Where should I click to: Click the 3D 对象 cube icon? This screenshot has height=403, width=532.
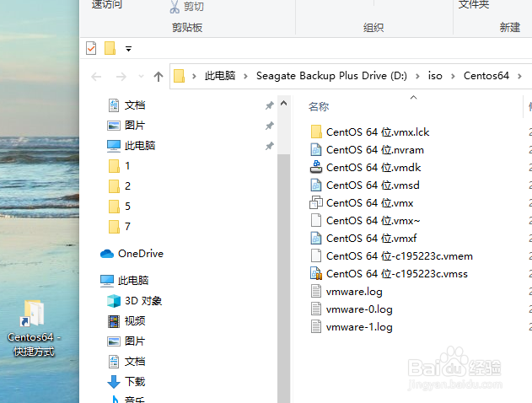pyautogui.click(x=114, y=301)
